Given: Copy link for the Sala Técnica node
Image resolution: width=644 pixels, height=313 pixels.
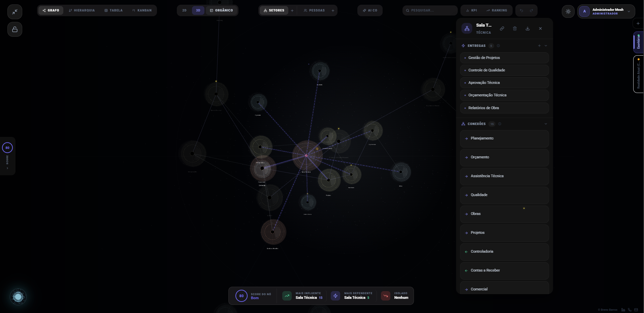Looking at the screenshot, I should coord(502,29).
